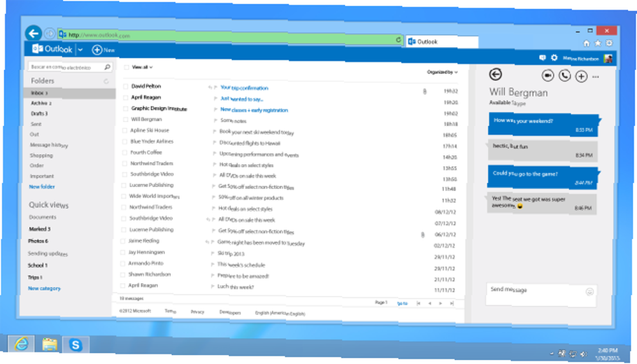Open the Shopping folder
637x364 pixels.
[x=41, y=155]
